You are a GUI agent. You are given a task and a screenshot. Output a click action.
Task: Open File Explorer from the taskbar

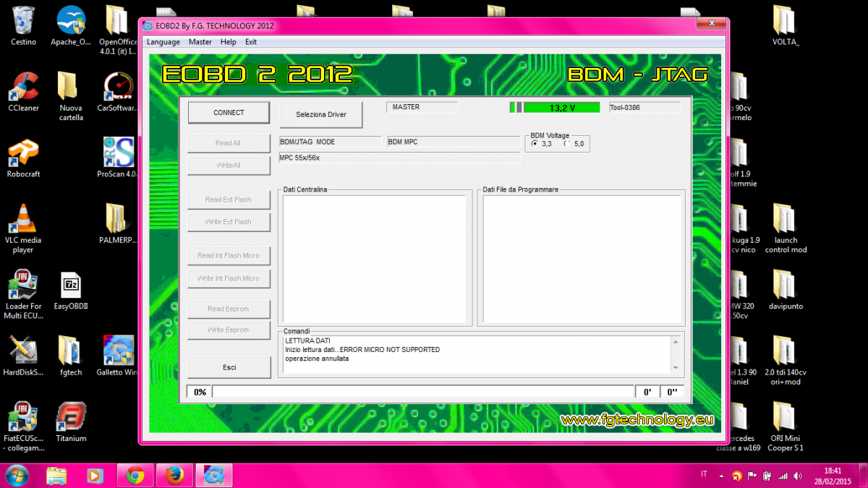tap(56, 475)
